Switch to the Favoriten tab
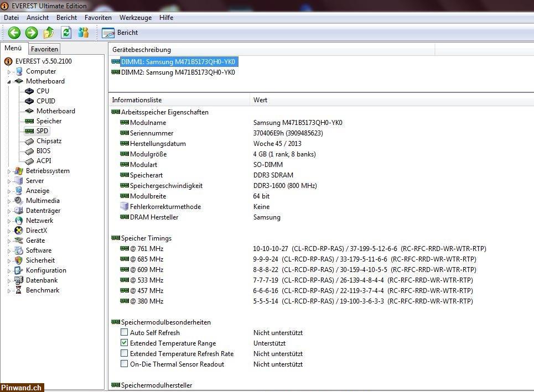The width and height of the screenshot is (534, 392). [44, 49]
